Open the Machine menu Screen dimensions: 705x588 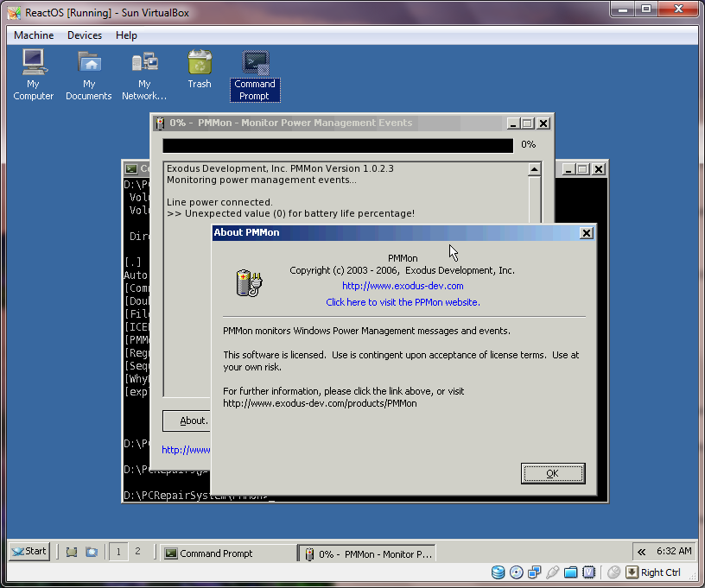34,35
